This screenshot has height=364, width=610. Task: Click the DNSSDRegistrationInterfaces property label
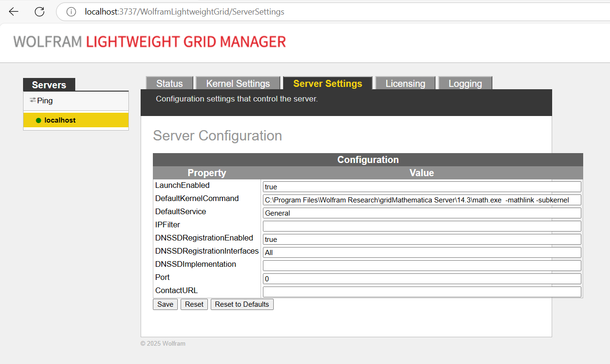pyautogui.click(x=207, y=251)
